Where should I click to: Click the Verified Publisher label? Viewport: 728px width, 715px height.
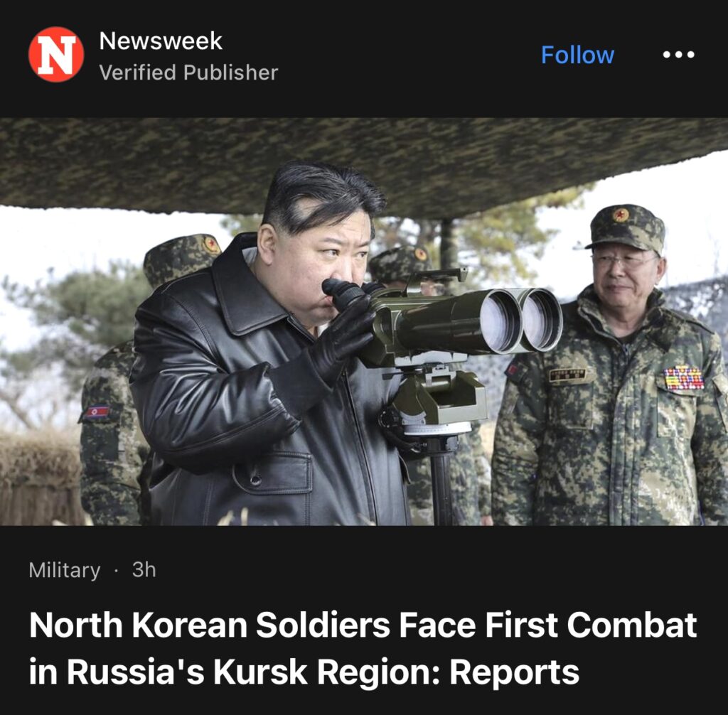[188, 72]
